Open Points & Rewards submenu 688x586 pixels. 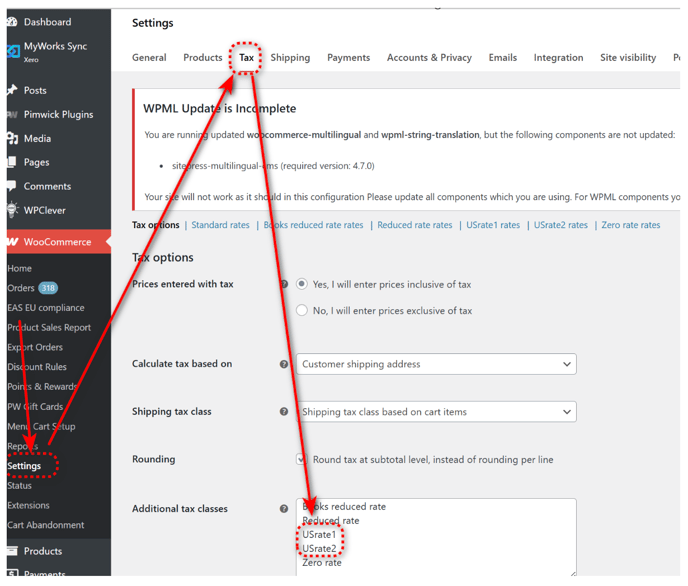pos(42,386)
